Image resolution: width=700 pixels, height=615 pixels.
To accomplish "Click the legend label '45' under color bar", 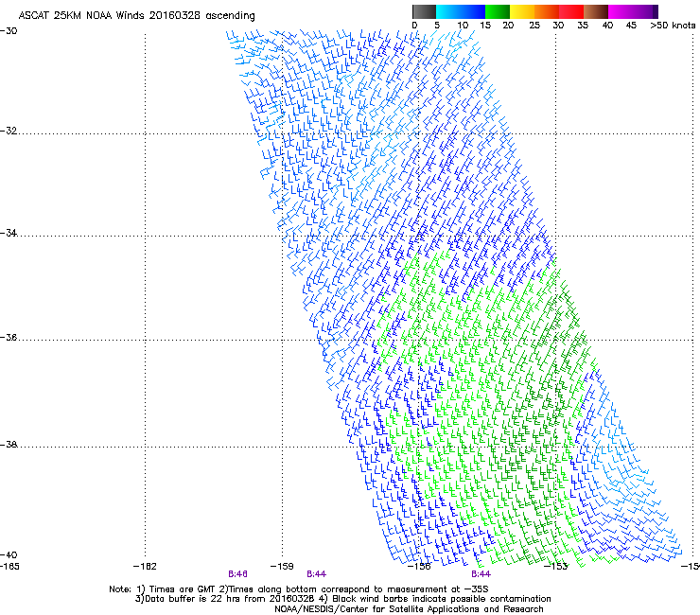I will click(631, 26).
